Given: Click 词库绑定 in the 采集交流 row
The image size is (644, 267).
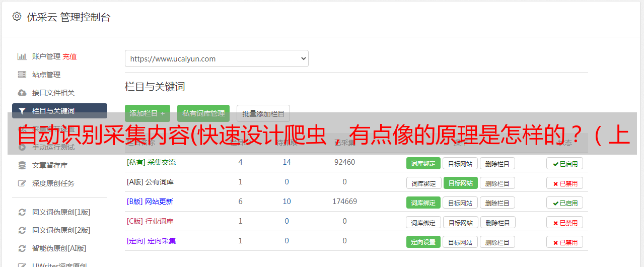Looking at the screenshot, I should tap(423, 163).
